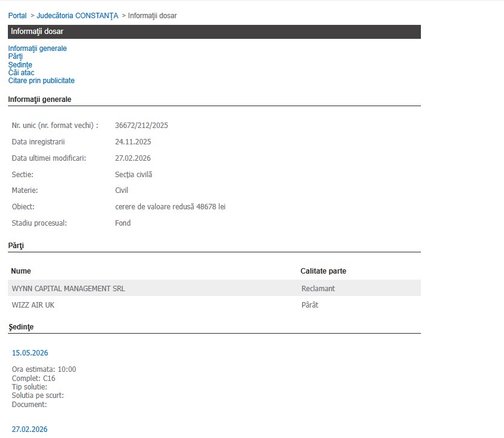Click the registration date 24.11.2025
Screen dimensions: 504x438
133,142
